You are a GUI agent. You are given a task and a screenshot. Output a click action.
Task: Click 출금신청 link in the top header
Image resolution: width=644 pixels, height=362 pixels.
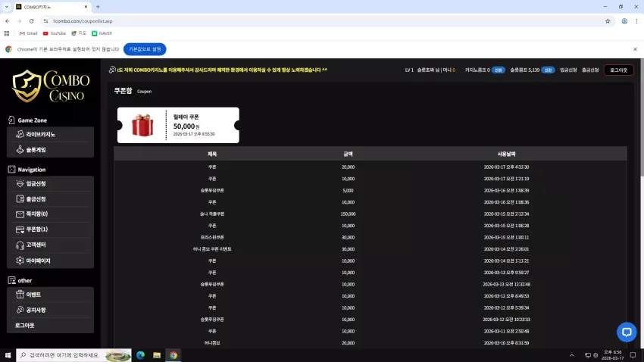pos(590,70)
